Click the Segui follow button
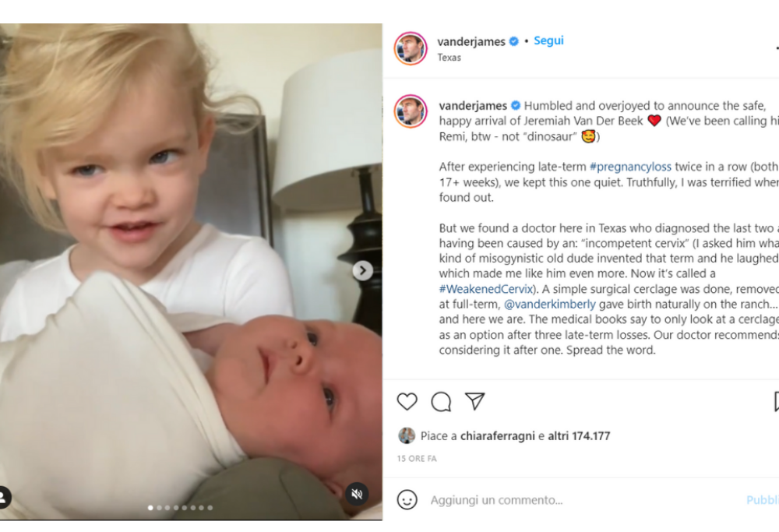This screenshot has width=779, height=532. click(548, 41)
